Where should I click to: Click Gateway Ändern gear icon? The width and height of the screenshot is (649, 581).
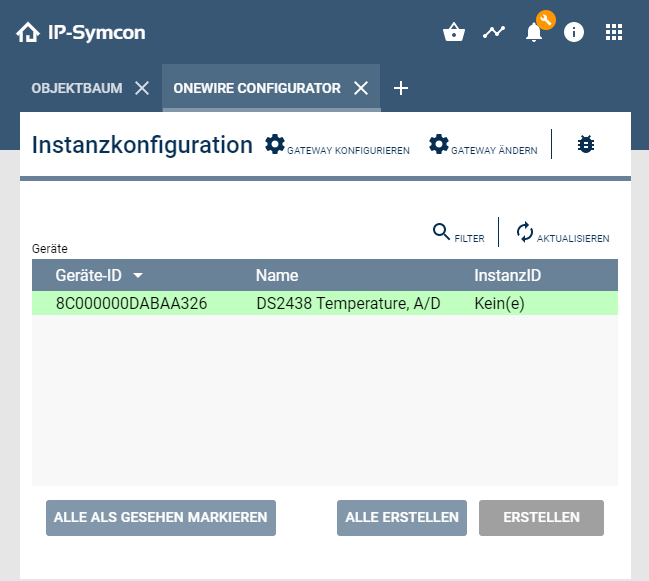439,145
